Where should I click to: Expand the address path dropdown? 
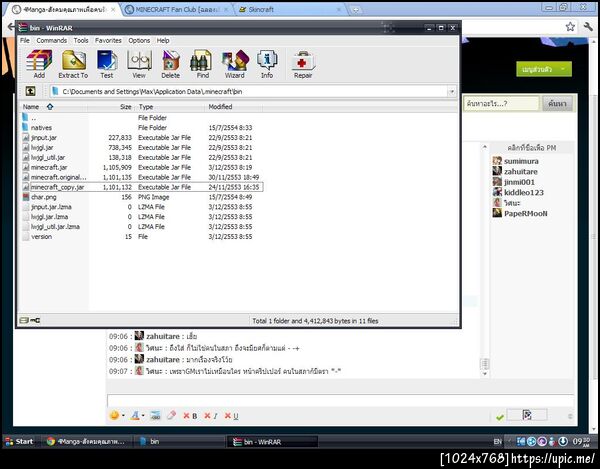(452, 91)
